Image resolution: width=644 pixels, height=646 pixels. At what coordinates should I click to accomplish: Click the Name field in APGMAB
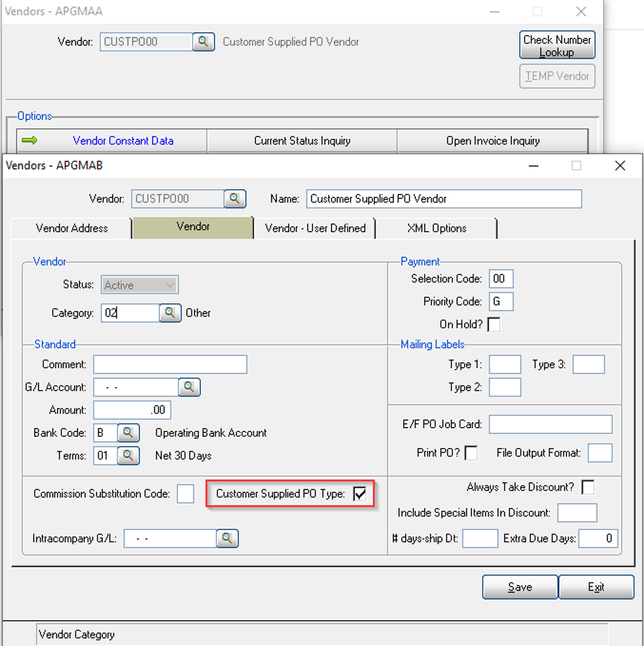click(444, 199)
